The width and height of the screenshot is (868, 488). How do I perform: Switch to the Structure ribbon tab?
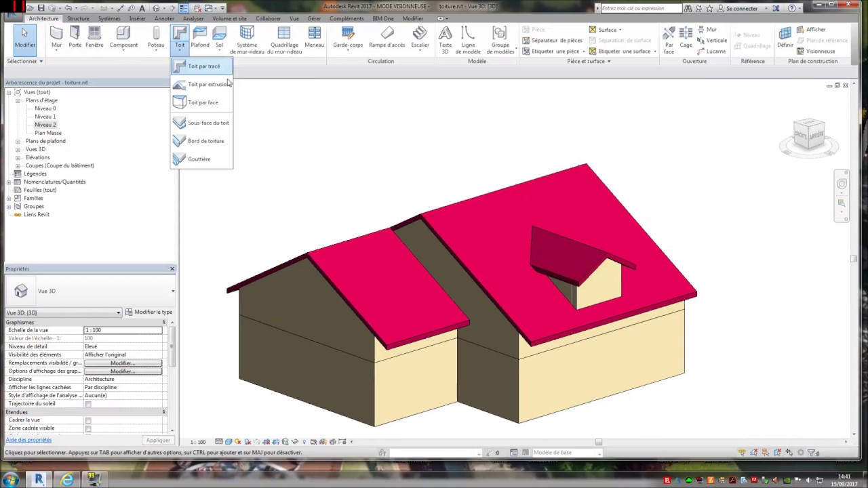[x=78, y=18]
